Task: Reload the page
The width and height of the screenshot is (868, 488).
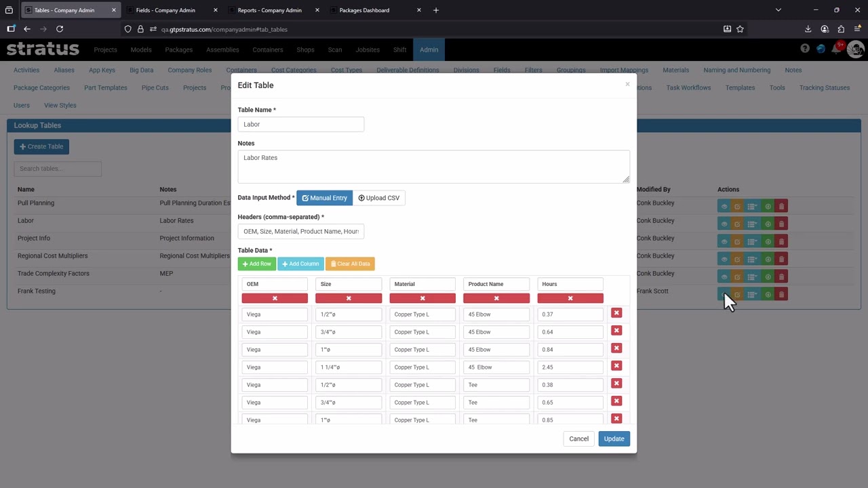Action: click(60, 29)
